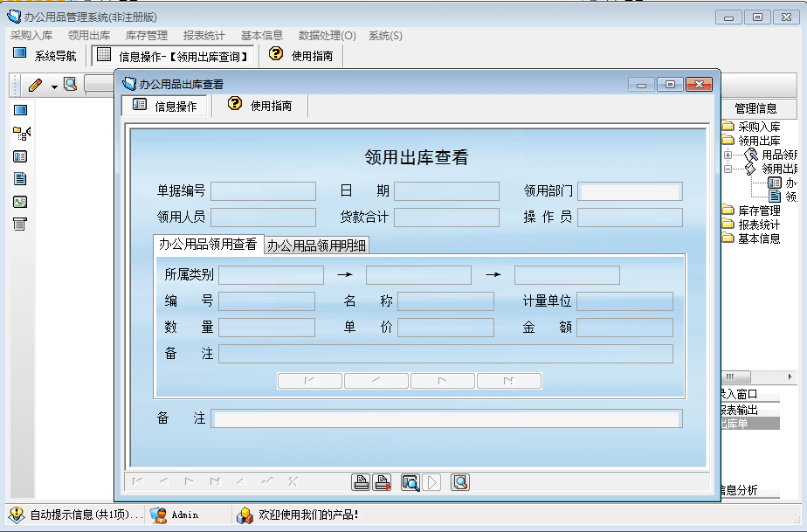Image resolution: width=807 pixels, height=532 pixels.
Task: Click the chart graph icon in left sidebar
Action: (x=20, y=202)
